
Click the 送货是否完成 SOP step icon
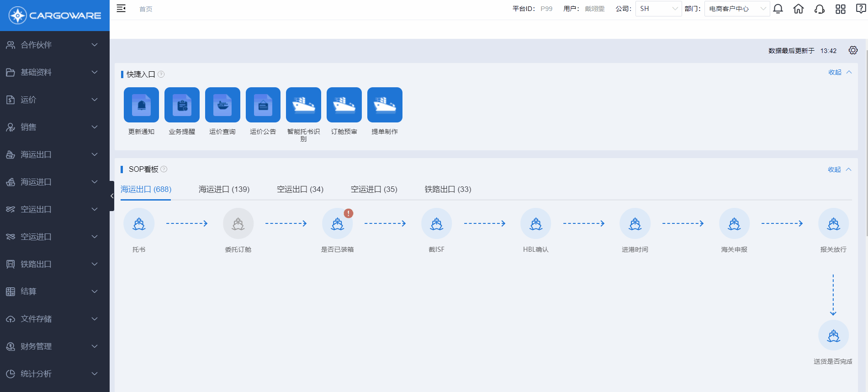pos(834,336)
